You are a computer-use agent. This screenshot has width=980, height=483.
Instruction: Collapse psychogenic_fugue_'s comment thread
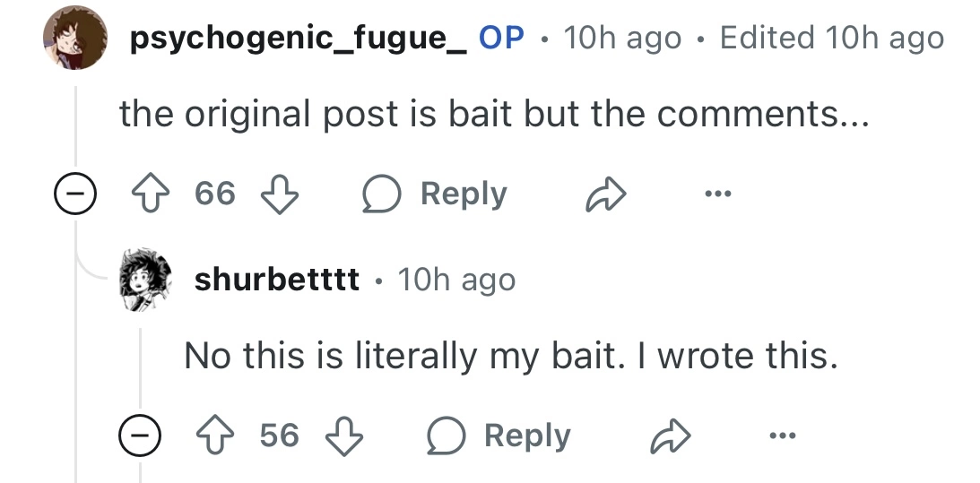coord(74,194)
